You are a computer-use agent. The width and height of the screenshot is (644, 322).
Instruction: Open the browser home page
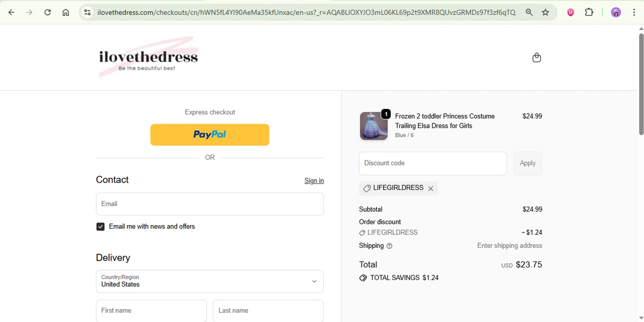tap(66, 12)
